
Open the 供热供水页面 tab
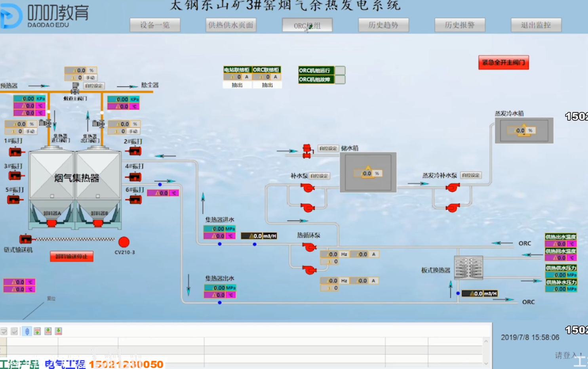tap(231, 25)
